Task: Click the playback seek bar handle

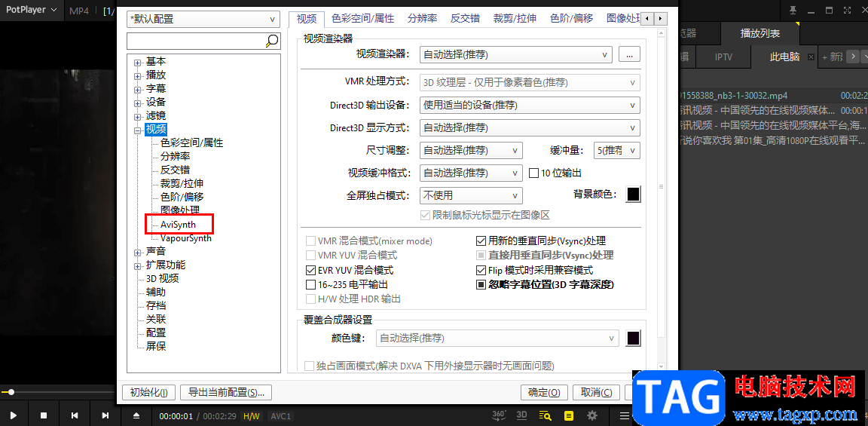Action: coord(11,392)
